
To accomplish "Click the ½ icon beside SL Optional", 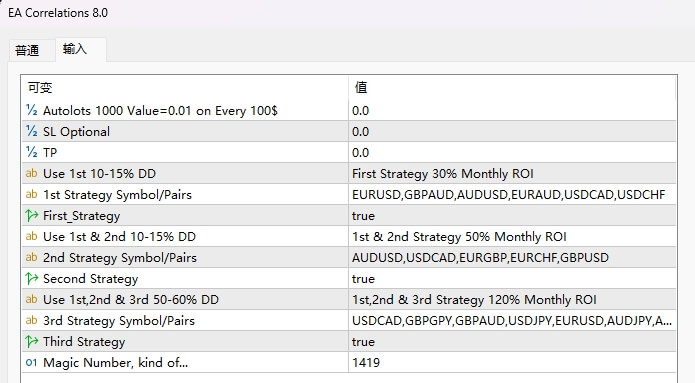I will [x=31, y=131].
